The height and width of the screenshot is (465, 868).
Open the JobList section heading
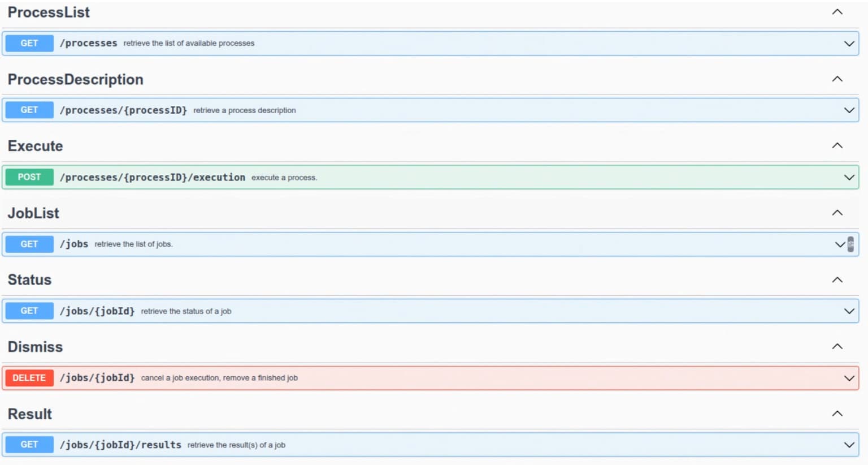[x=33, y=213]
